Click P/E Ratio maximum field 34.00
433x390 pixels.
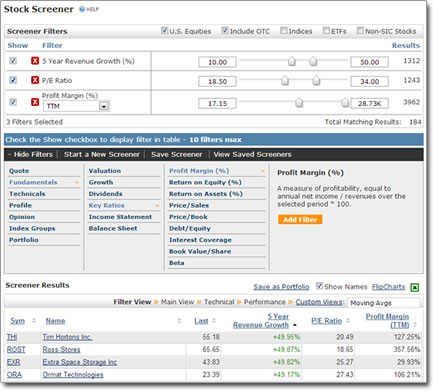pos(369,81)
